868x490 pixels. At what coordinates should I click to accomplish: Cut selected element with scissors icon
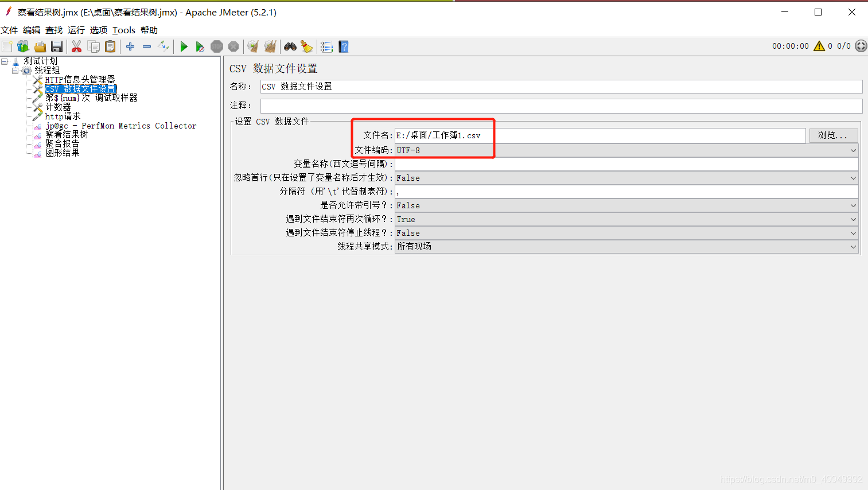point(76,46)
